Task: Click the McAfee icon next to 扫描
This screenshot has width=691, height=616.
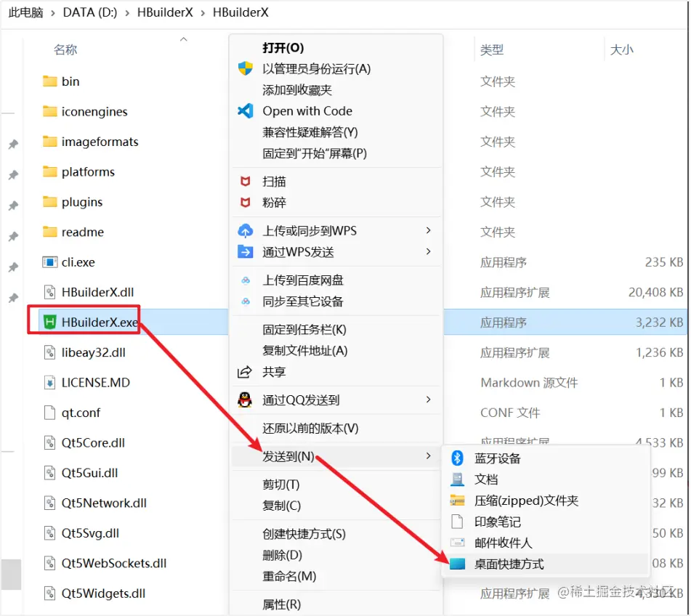Action: (x=246, y=181)
